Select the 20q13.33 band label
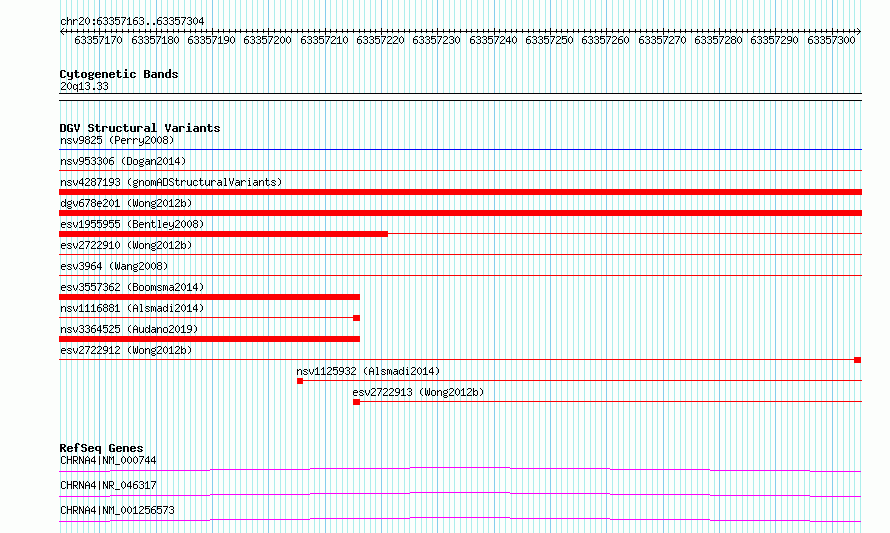 pos(84,86)
